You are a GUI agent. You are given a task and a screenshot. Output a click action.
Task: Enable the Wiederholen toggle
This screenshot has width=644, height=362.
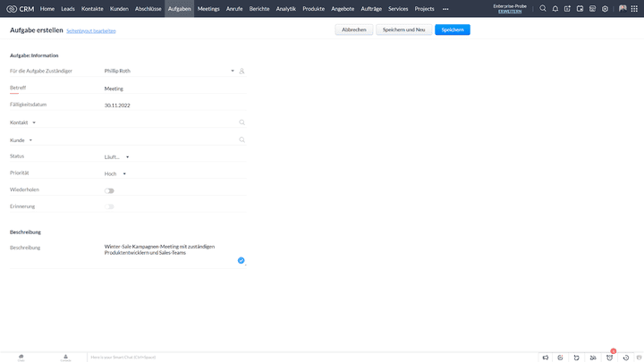tap(109, 191)
